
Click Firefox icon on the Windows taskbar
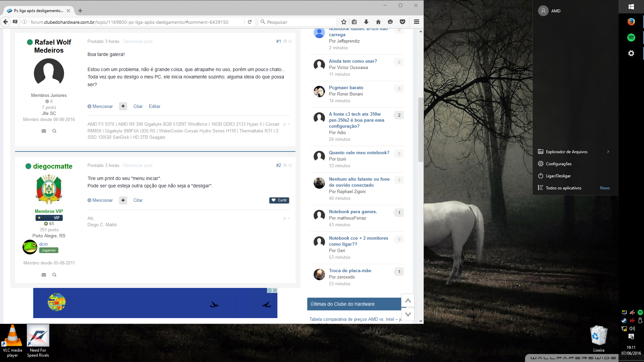coord(631,21)
